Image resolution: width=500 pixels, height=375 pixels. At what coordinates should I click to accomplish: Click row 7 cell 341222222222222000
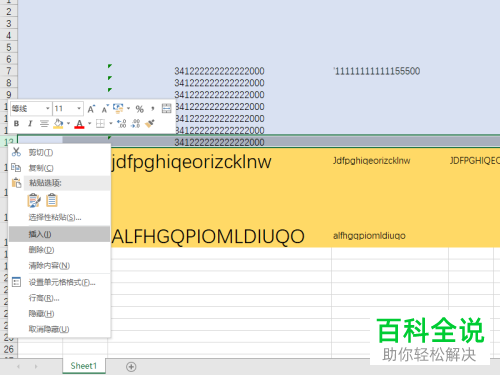219,71
